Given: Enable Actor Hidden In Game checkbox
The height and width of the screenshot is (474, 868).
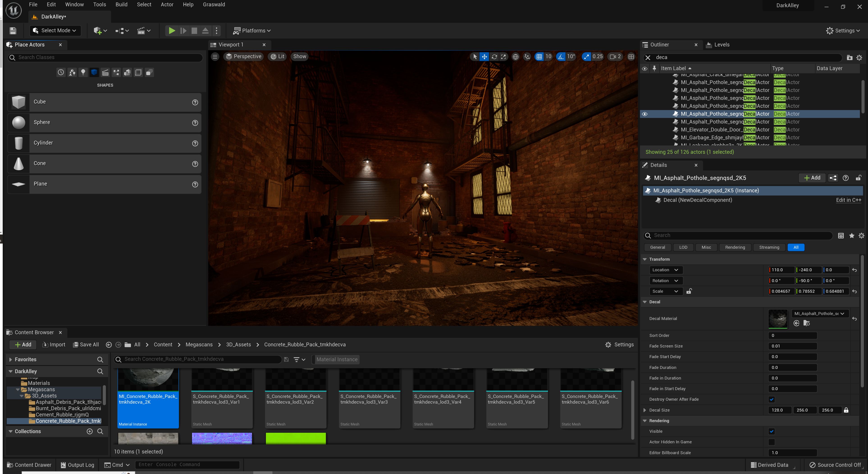Looking at the screenshot, I should pyautogui.click(x=772, y=442).
